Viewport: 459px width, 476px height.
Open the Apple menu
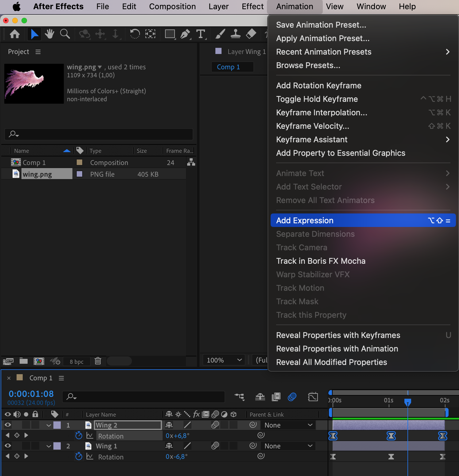click(x=17, y=6)
